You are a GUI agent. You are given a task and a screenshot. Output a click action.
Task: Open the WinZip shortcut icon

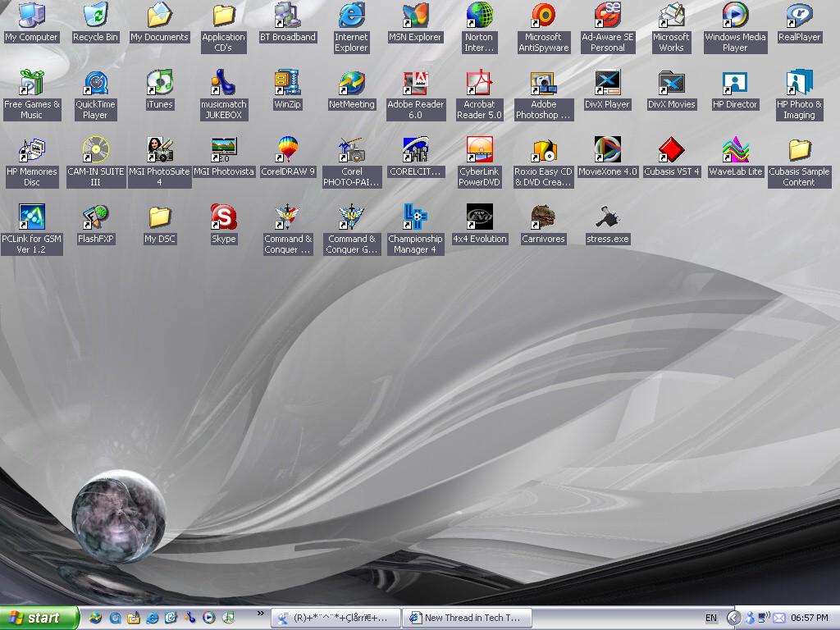[x=287, y=84]
